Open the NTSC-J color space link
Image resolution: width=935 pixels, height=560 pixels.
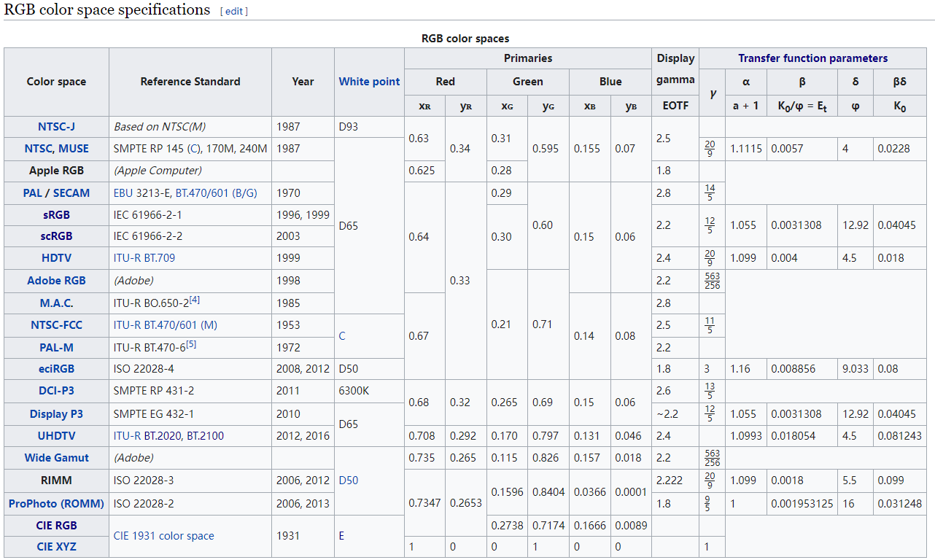(x=56, y=126)
